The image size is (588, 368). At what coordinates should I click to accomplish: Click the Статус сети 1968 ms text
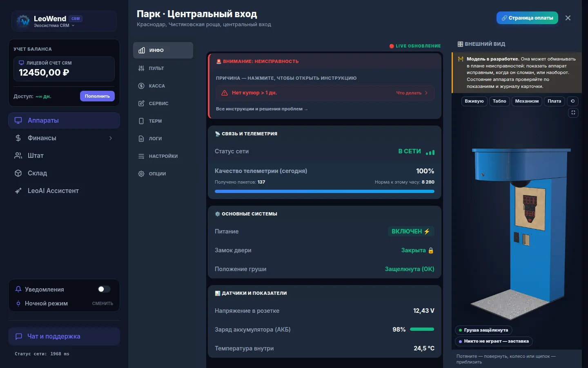click(42, 354)
